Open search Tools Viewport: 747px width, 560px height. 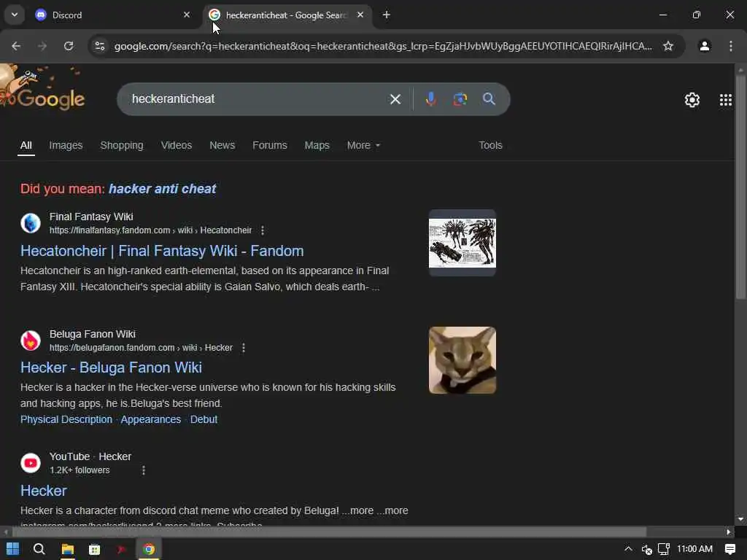tap(490, 145)
